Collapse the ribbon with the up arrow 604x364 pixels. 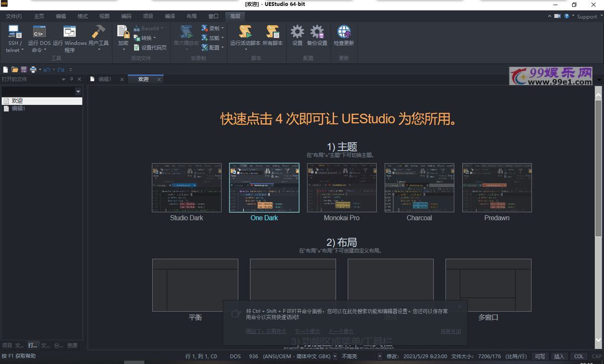pos(550,16)
